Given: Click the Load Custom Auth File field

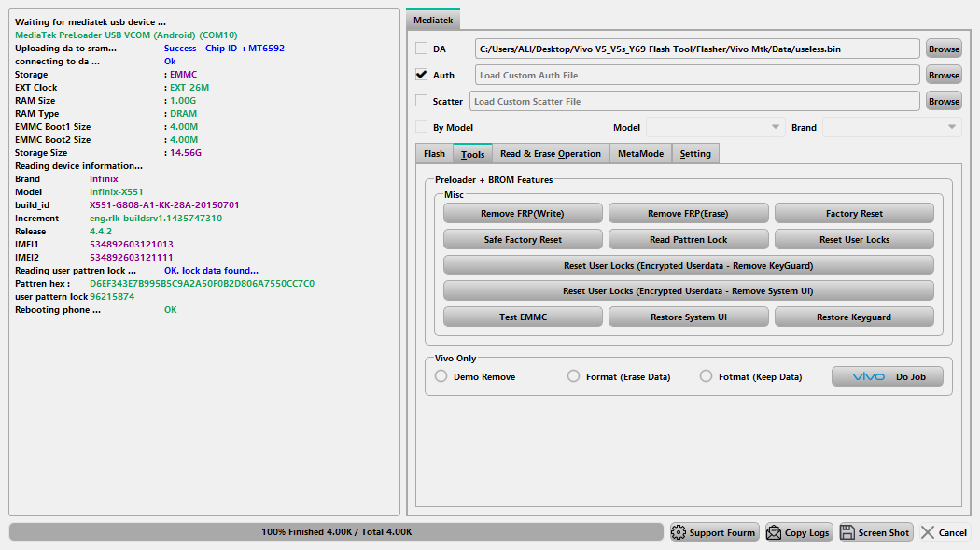Looking at the screenshot, I should pos(697,75).
